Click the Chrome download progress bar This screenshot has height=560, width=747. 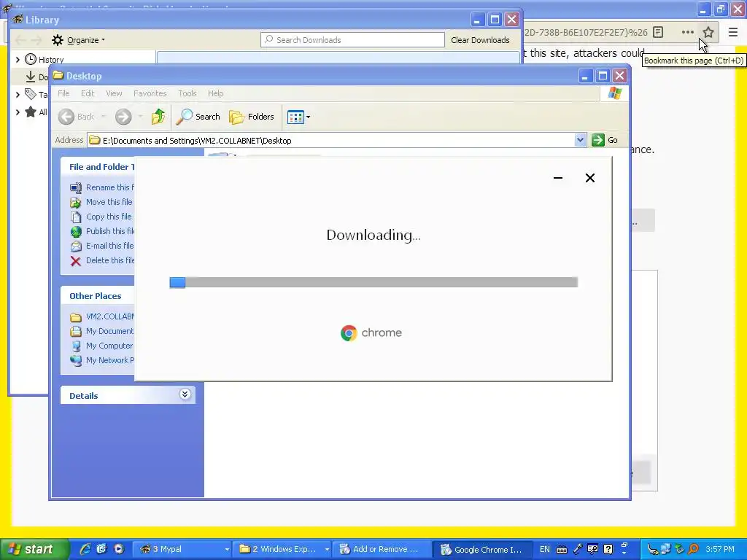coord(373,282)
